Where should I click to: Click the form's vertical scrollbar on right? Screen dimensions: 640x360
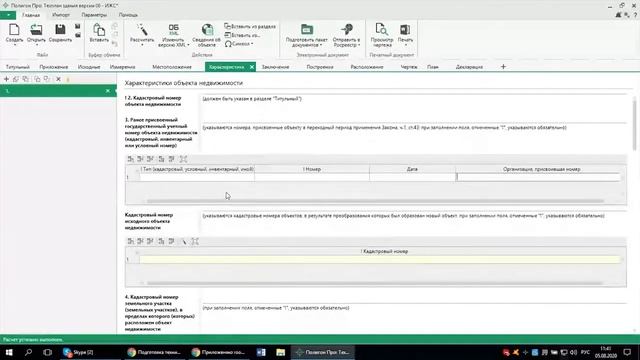point(634,123)
